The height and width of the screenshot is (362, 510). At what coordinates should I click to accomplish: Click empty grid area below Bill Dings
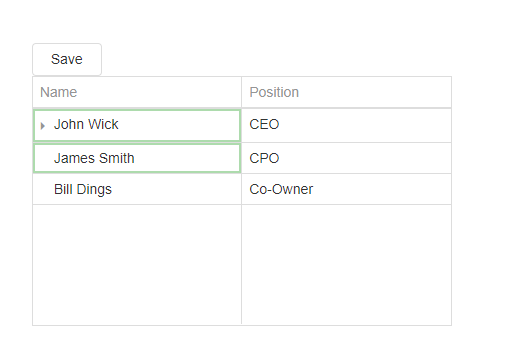(137, 264)
